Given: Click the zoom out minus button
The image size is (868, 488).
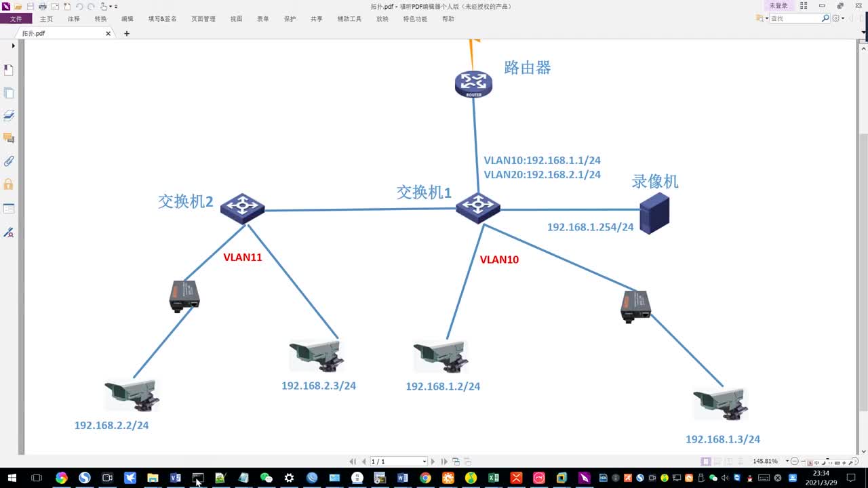Looking at the screenshot, I should coord(795,461).
